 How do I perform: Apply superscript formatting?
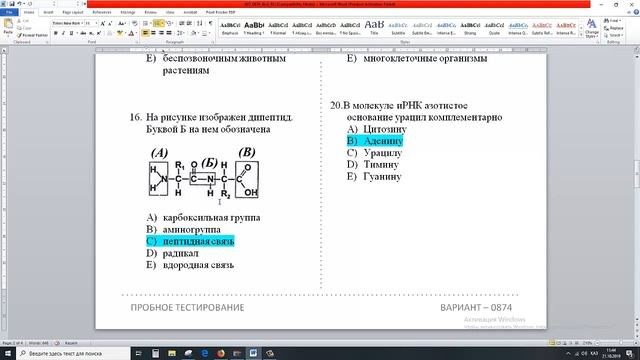point(99,33)
